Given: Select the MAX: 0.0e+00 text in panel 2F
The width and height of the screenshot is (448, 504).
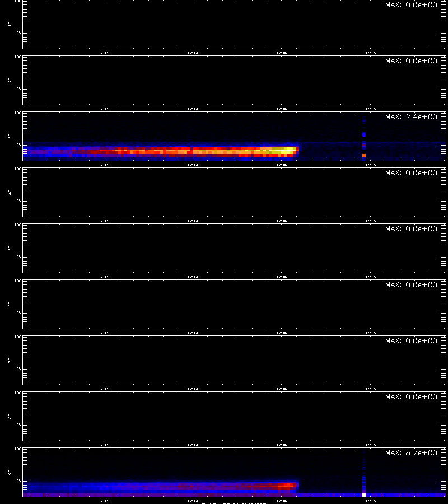Looking at the screenshot, I should coord(411,60).
